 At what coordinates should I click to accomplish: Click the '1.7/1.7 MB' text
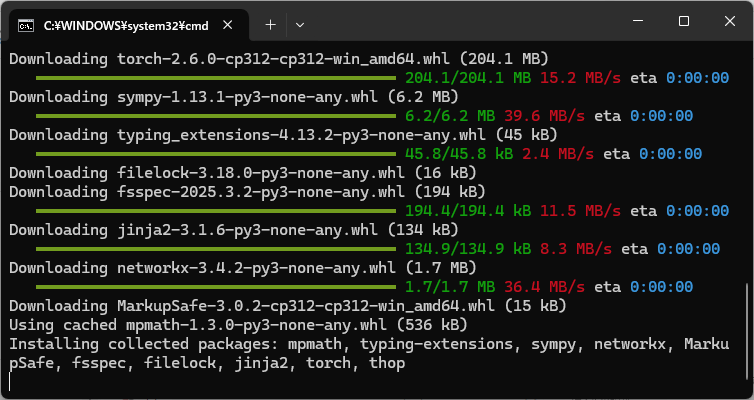point(450,288)
